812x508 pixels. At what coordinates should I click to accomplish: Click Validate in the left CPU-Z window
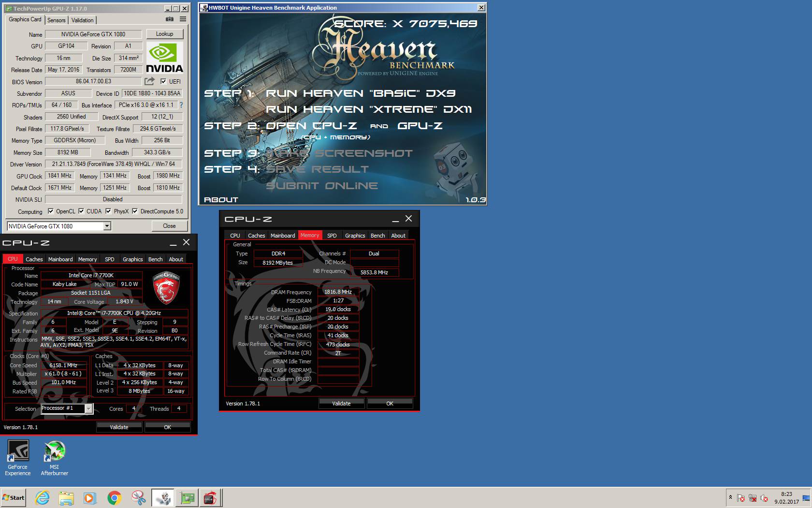point(119,427)
